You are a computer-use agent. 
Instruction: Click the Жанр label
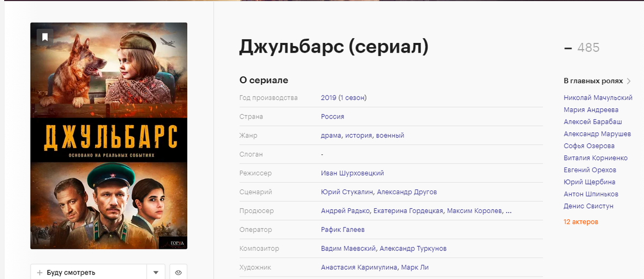(248, 135)
